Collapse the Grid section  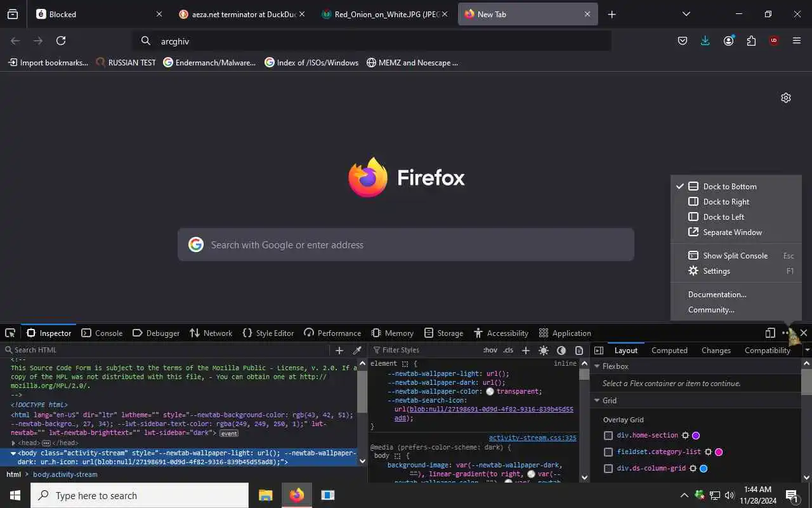(x=597, y=401)
